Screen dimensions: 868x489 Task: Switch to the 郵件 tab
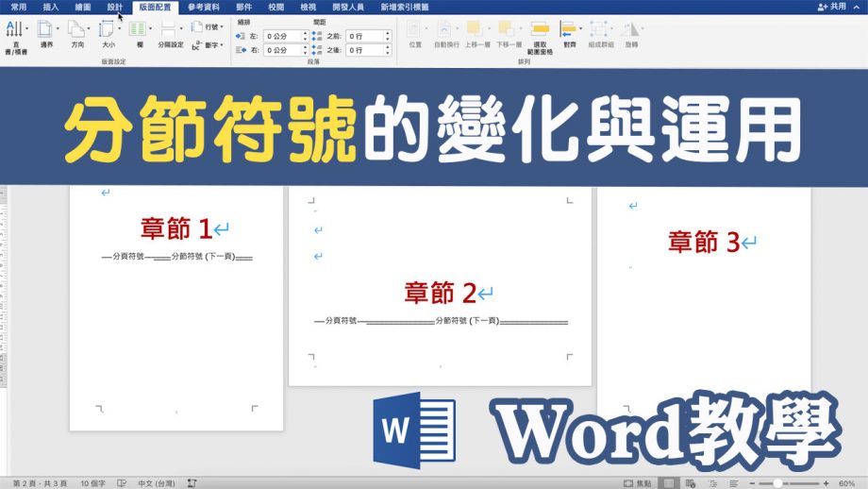point(243,7)
